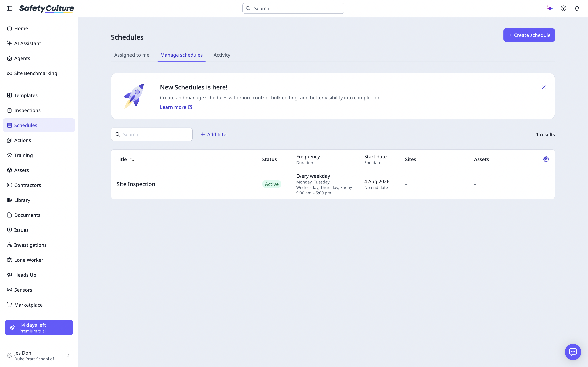The height and width of the screenshot is (367, 588).
Task: Dismiss the New Schedules is here banner
Action: [544, 87]
